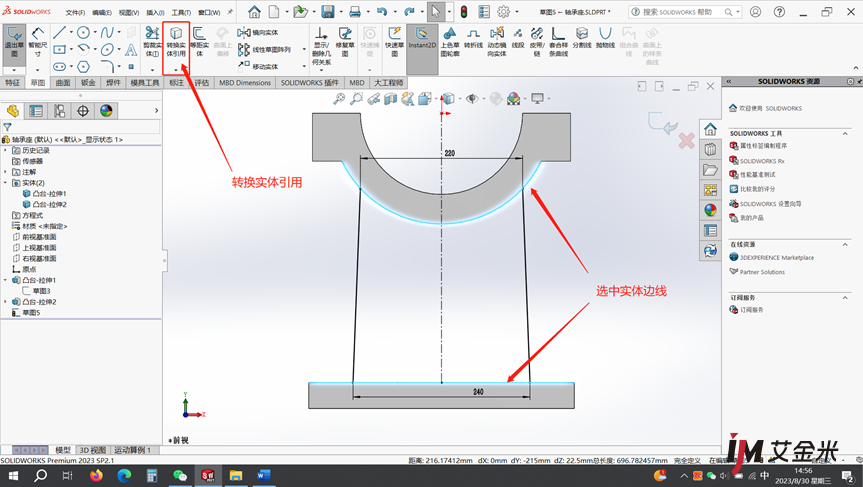Screen dimensions: 863x487
Task: Click the 分割线 split line tool
Action: 582,38
